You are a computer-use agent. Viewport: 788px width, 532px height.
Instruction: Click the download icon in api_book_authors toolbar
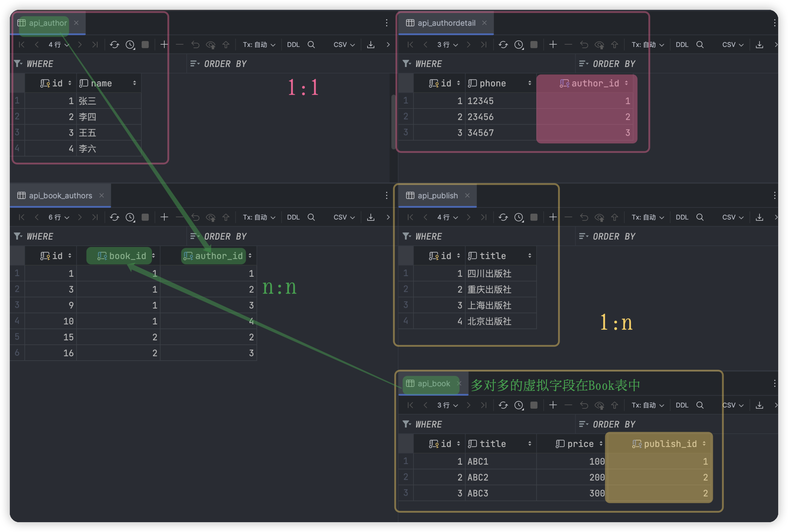pos(371,217)
